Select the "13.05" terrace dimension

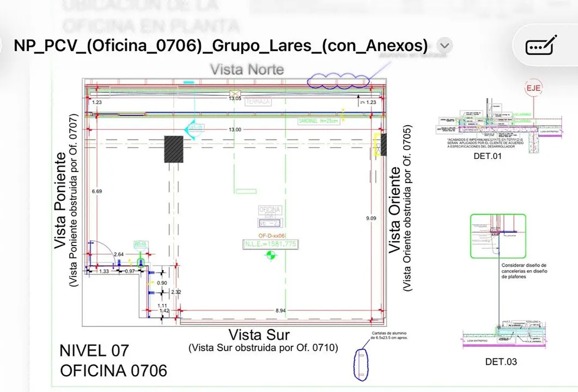235,99
